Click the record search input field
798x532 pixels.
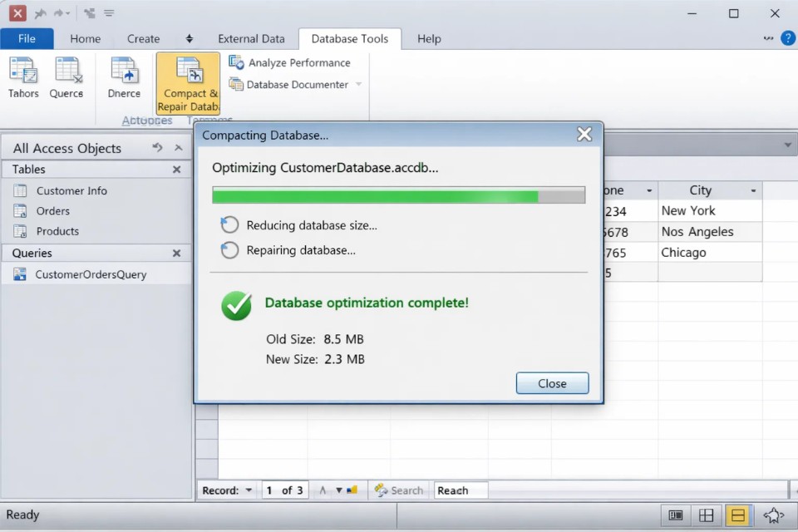coord(461,490)
